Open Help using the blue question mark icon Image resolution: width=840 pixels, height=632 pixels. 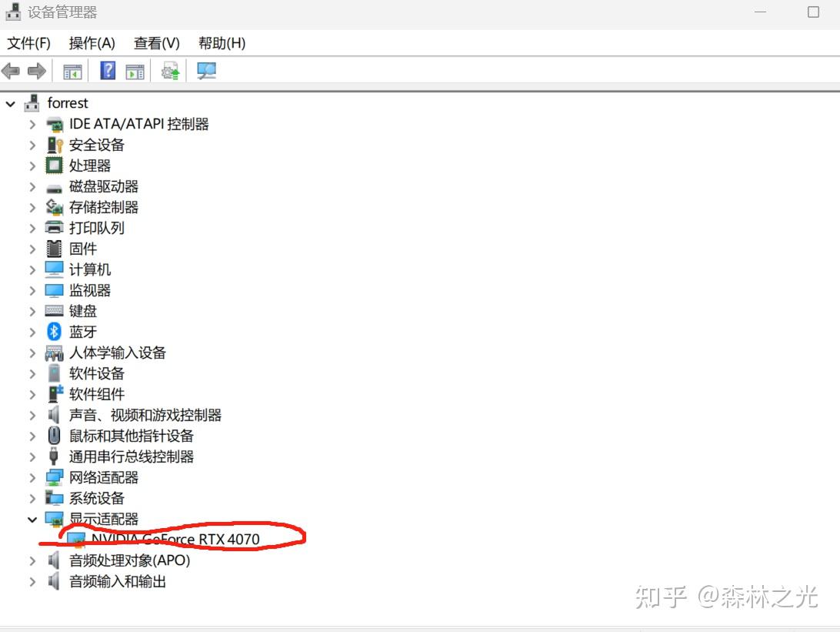pyautogui.click(x=107, y=71)
